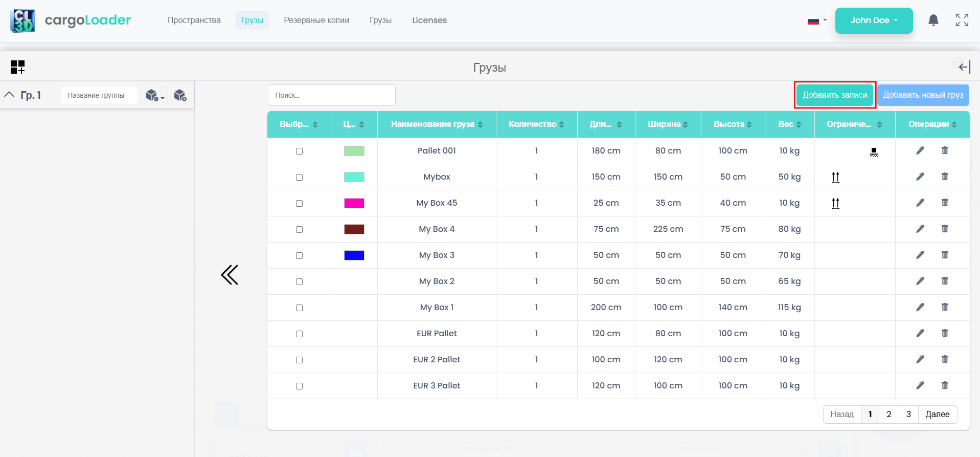Delete the My Box 4 cargo row
The image size is (980, 457).
pos(944,229)
